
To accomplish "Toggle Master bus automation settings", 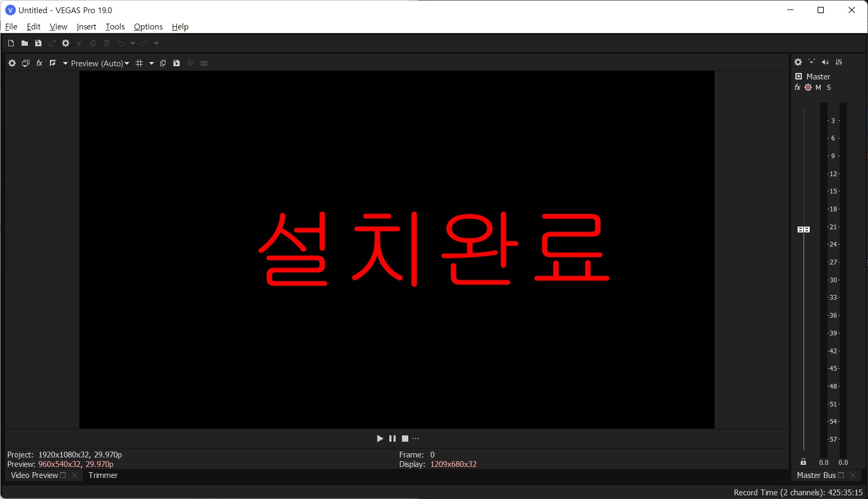I will (x=808, y=87).
